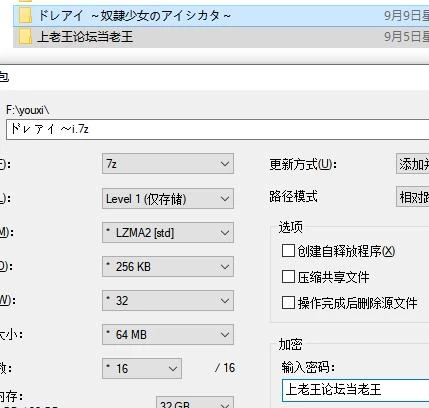The image size is (429, 408).
Task: Open the 256 KB dictionary size dropdown
Action: coord(168,267)
